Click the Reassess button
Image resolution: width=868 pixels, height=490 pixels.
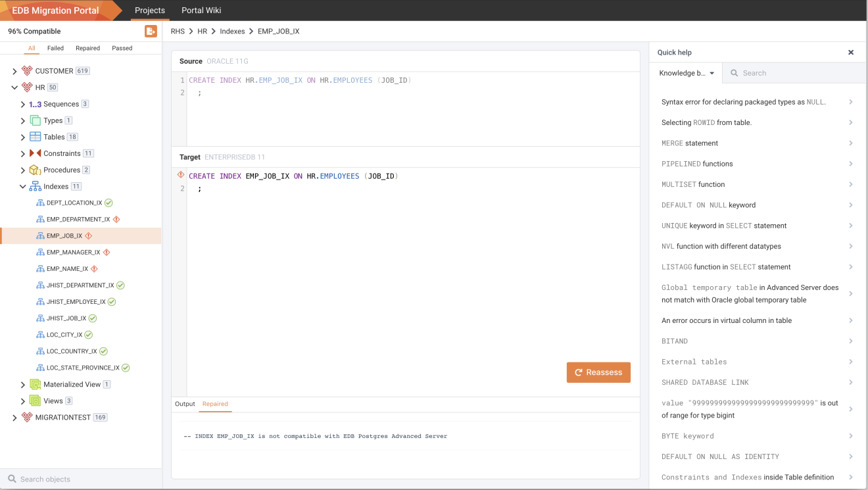pos(598,372)
